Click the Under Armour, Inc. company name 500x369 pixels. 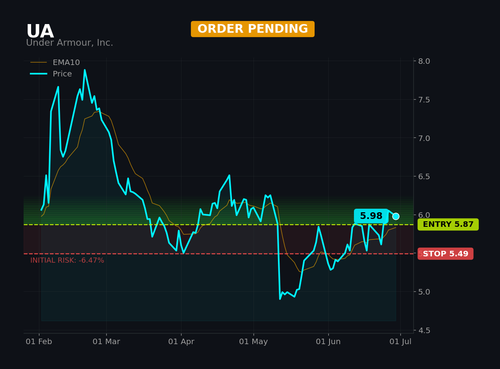[x=70, y=43]
